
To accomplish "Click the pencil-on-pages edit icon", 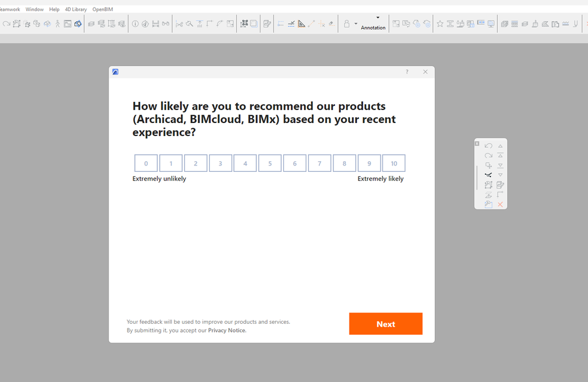I will click(267, 24).
